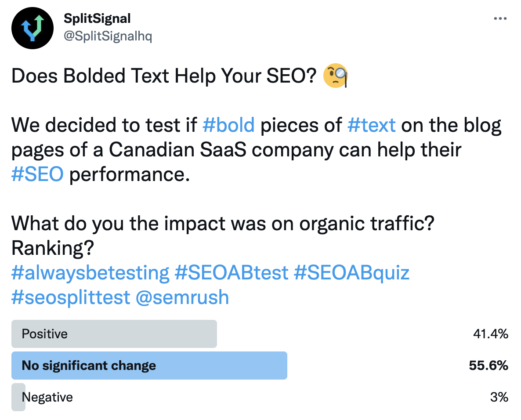521x420 pixels.
Task: Open the #SEOABtest hashtag
Action: tap(231, 273)
